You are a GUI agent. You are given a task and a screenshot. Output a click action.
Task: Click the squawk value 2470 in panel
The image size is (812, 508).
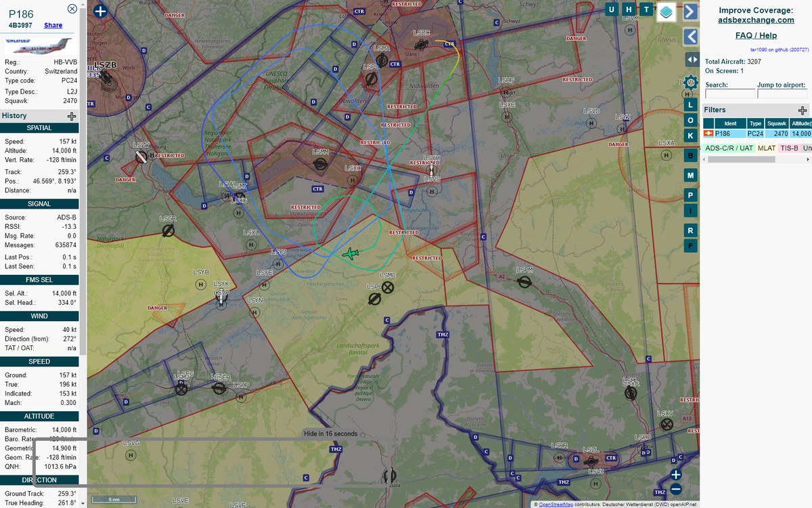70,100
